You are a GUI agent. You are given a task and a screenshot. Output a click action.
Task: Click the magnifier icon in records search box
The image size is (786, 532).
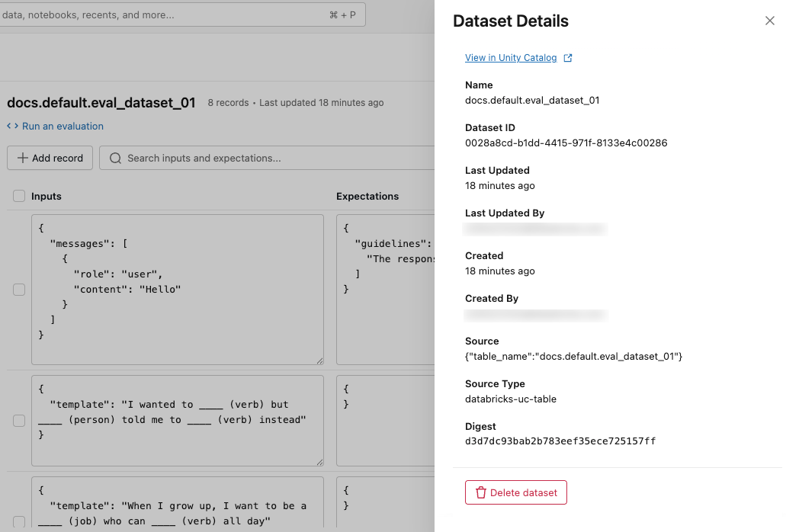(116, 159)
